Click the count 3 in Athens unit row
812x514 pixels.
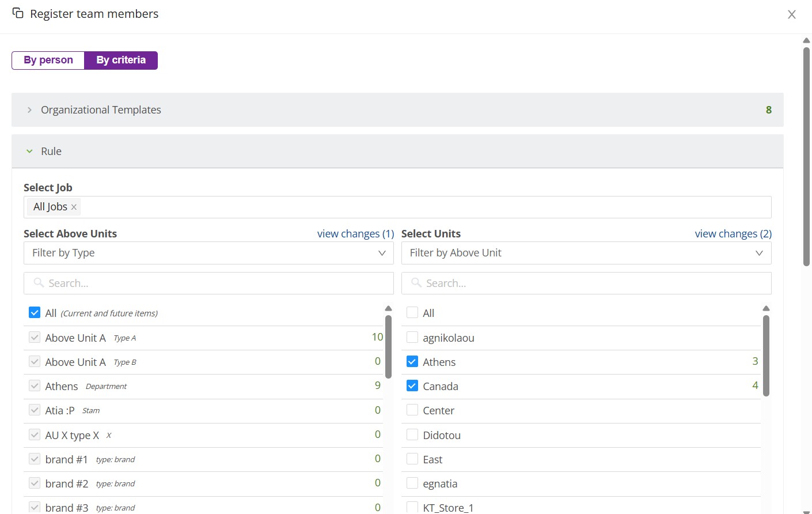pyautogui.click(x=755, y=361)
